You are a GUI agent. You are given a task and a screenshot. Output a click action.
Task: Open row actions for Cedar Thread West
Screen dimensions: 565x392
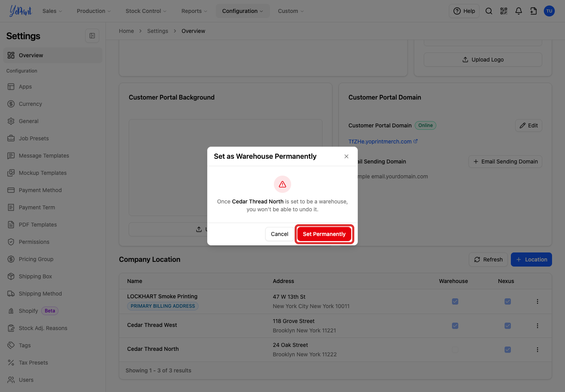click(x=538, y=326)
